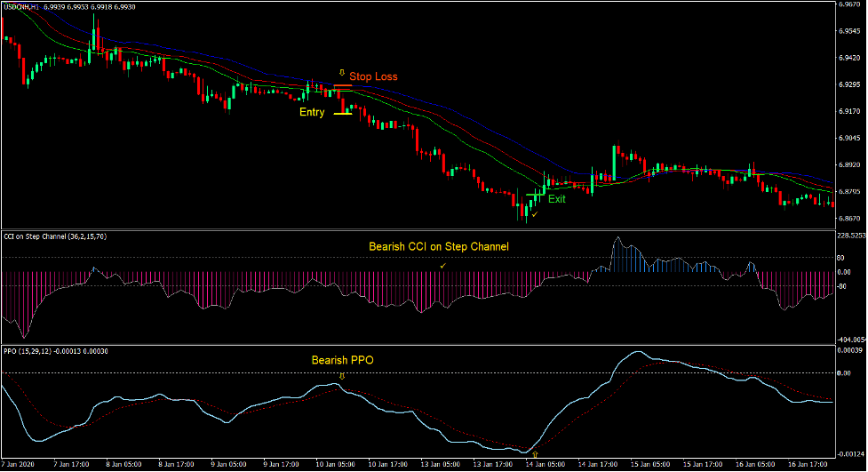Select the green Exit cross marker
The width and height of the screenshot is (868, 472).
534,195
